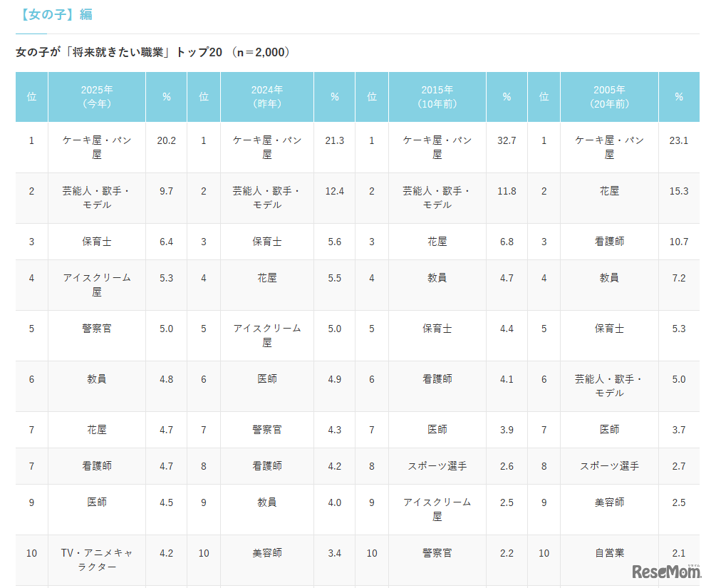711x588 pixels.
Task: Select 警察官 in the 2025 column
Action: coord(97,329)
